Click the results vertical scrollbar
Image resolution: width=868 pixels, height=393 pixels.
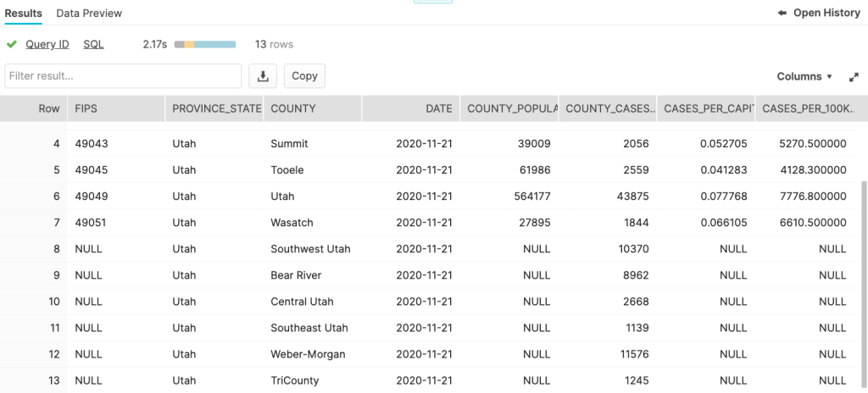[864, 254]
